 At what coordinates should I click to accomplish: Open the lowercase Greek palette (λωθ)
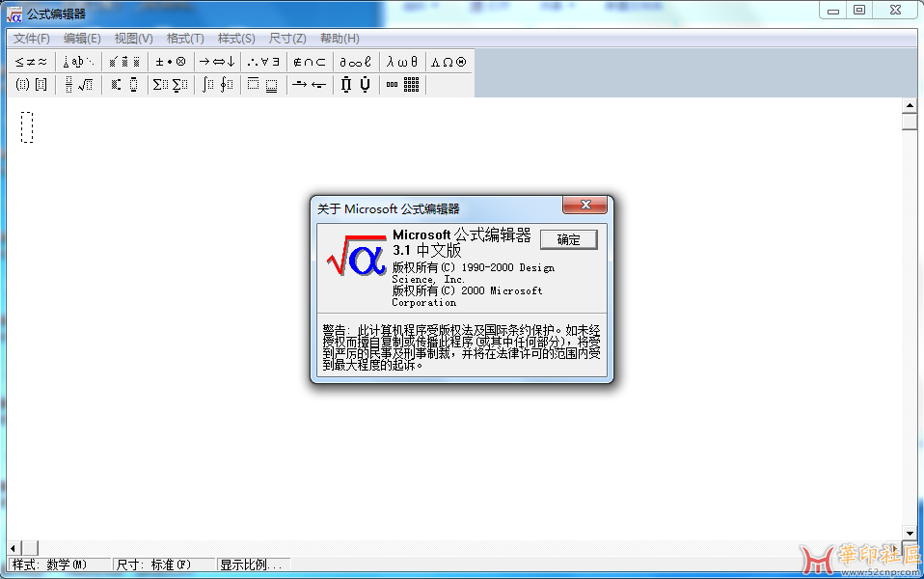coord(402,62)
